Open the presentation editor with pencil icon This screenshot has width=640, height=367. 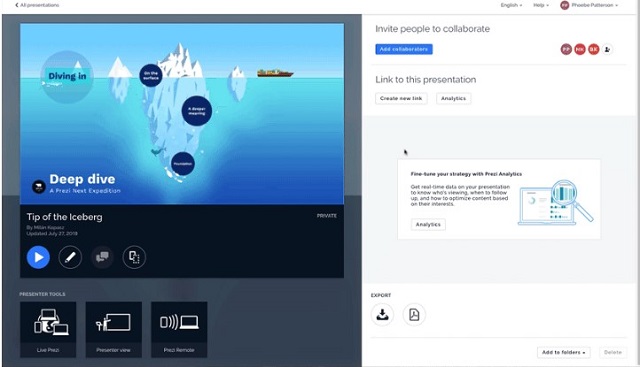70,257
